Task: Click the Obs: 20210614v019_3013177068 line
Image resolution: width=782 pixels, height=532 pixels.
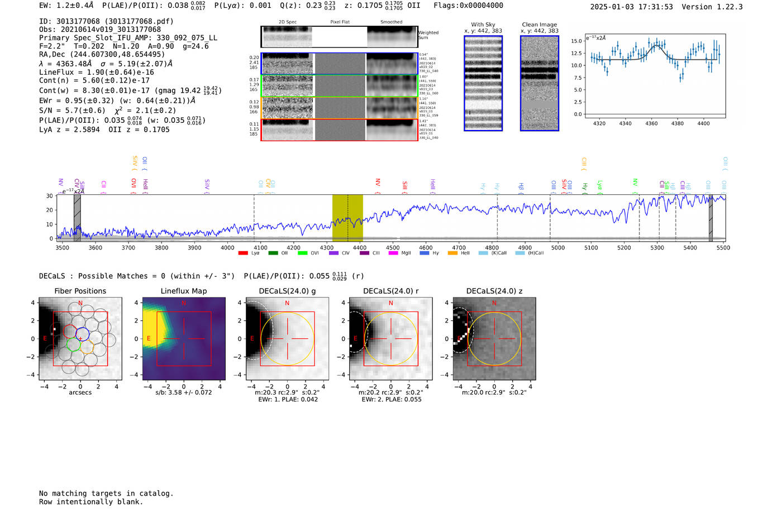Action: [x=100, y=30]
